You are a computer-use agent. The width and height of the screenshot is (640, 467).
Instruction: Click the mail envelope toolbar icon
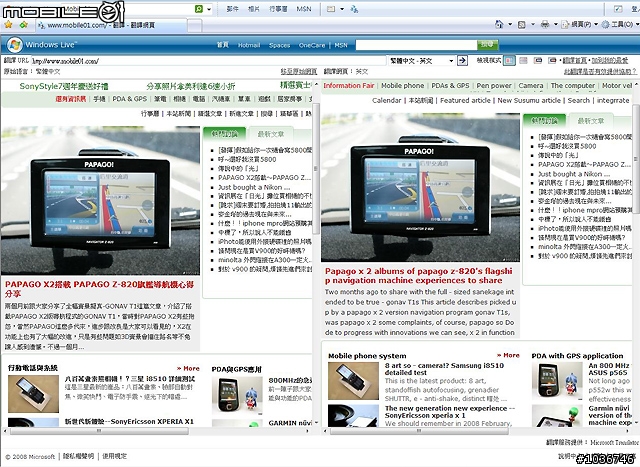point(331,9)
